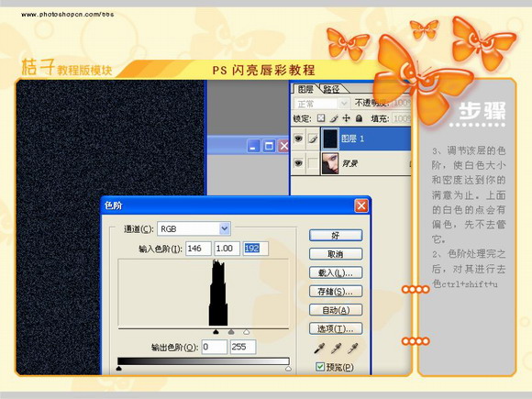
Task: Click the 选项(T)... options button
Action: point(336,328)
